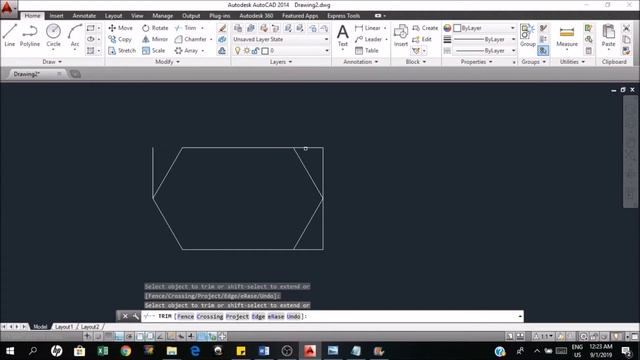Viewport: 640px width, 360px height.
Task: Expand the Utilities panel
Action: pyautogui.click(x=572, y=62)
